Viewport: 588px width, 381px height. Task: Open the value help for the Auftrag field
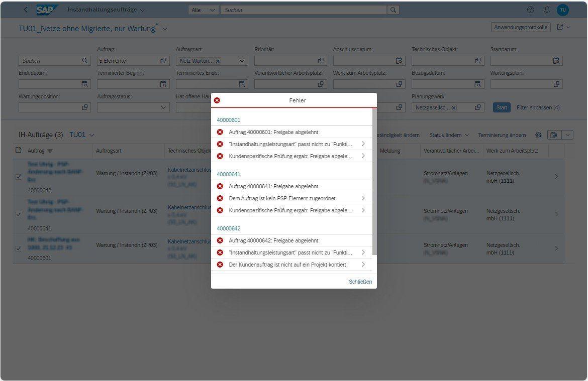coord(163,60)
